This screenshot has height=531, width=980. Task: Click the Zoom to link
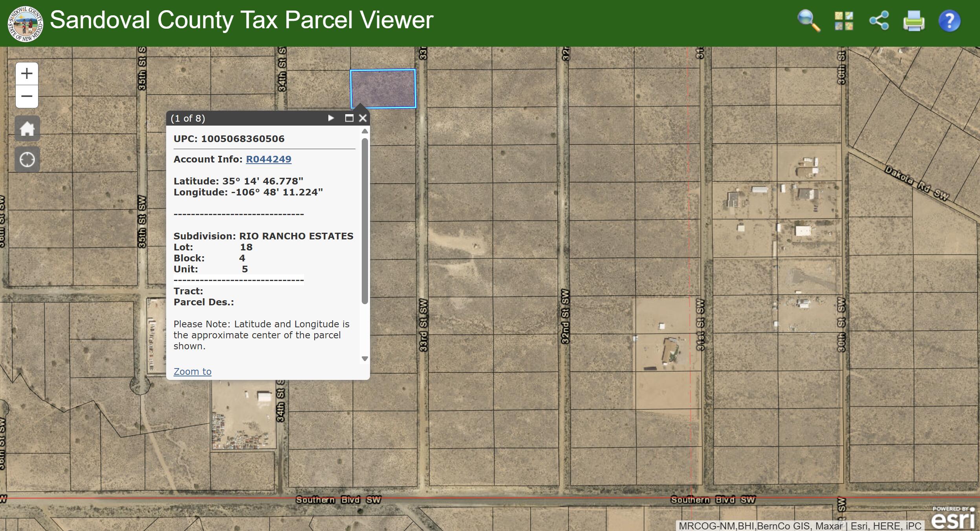[x=192, y=371]
